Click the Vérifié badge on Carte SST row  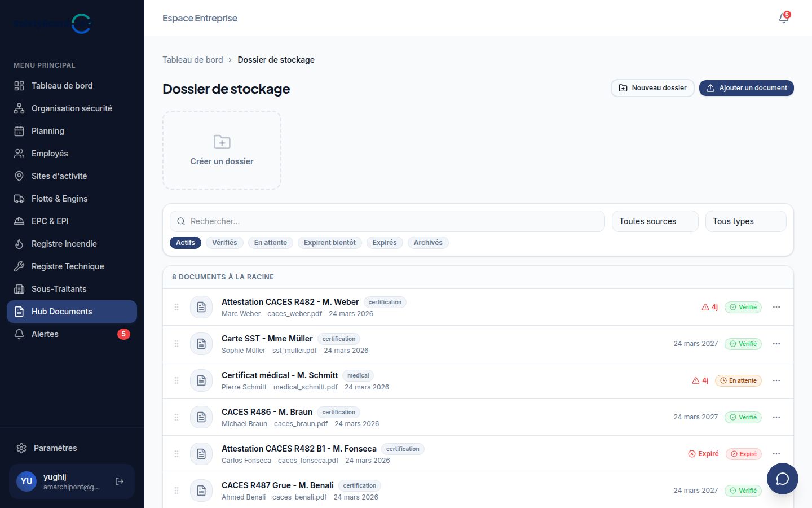pos(743,344)
